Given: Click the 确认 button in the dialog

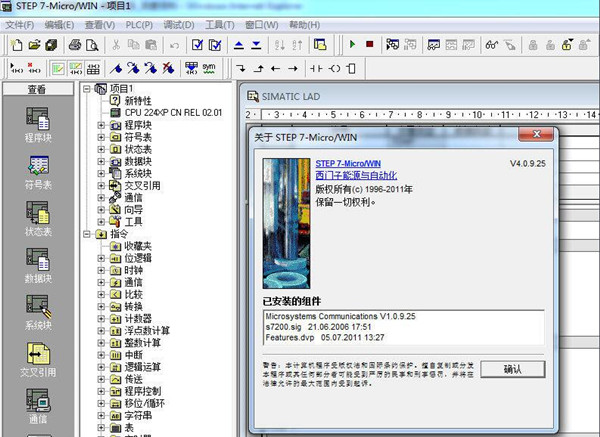Looking at the screenshot, I should coord(513,369).
